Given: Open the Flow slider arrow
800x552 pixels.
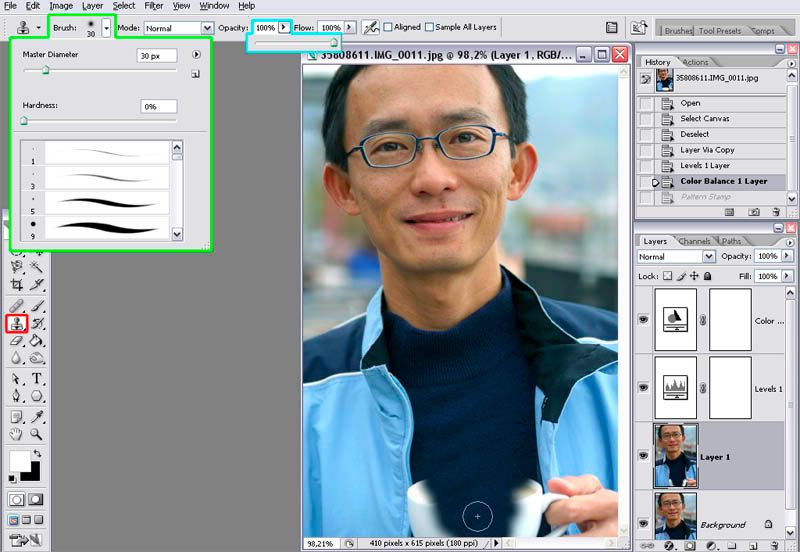Looking at the screenshot, I should point(349,27).
